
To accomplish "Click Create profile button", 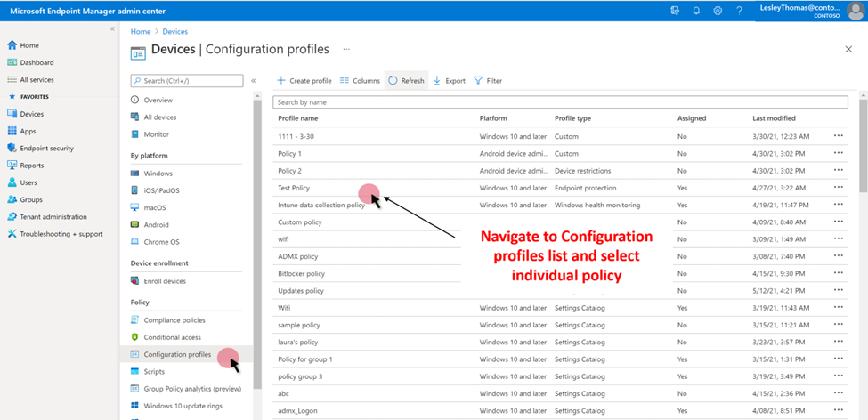I will point(304,81).
